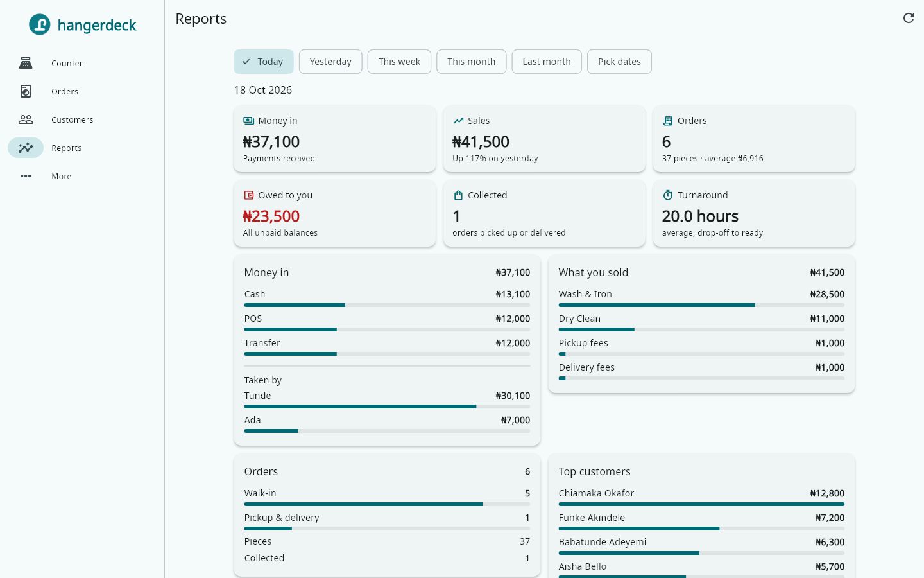Click the Delivery fees row label
This screenshot has width=924, height=578.
586,367
